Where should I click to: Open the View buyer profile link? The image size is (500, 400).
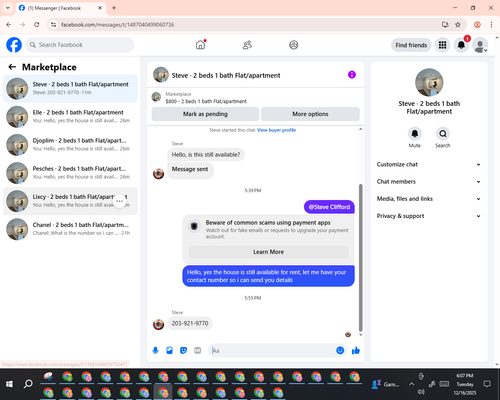click(x=276, y=130)
